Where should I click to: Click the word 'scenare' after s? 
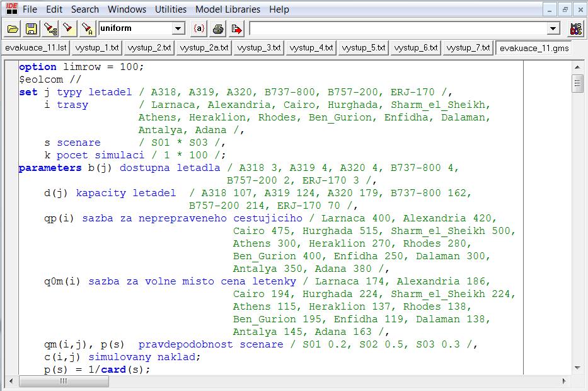click(x=79, y=143)
